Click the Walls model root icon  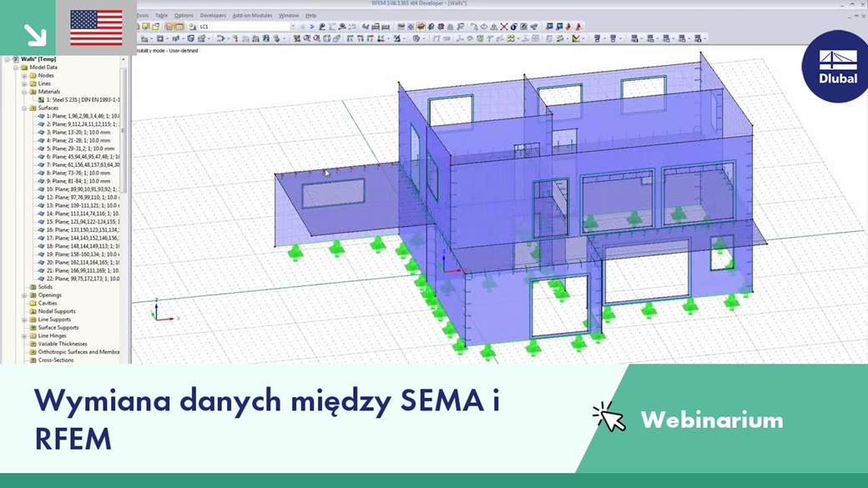tap(16, 59)
